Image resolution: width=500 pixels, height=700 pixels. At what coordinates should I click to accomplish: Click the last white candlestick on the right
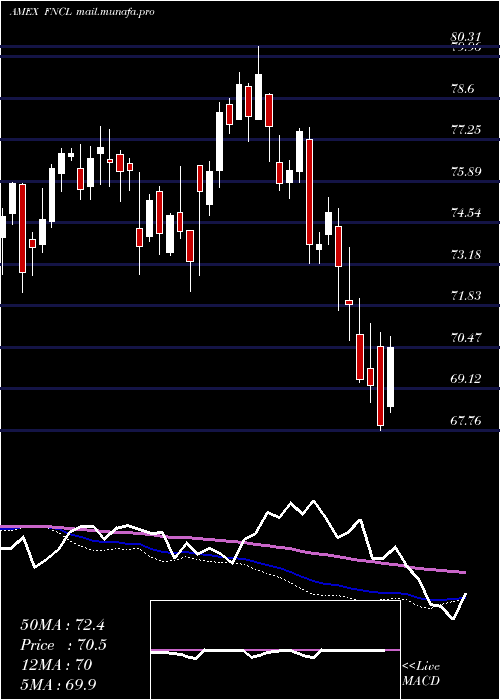(391, 375)
